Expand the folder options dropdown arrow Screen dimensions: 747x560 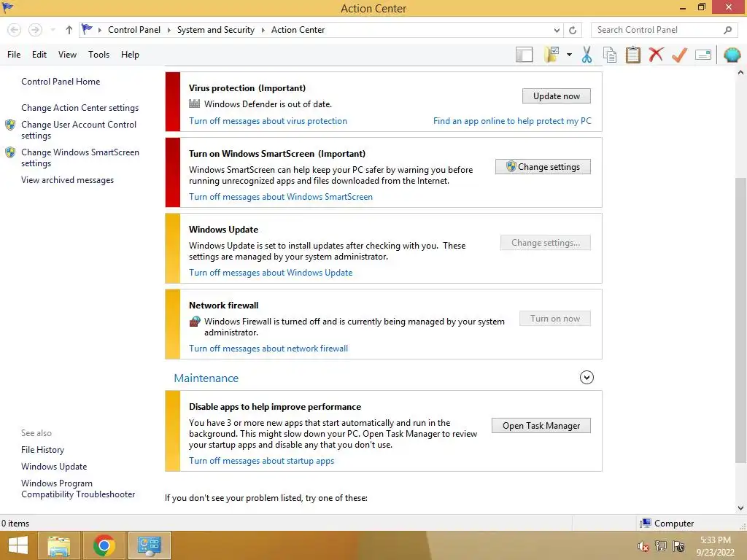[x=569, y=54]
